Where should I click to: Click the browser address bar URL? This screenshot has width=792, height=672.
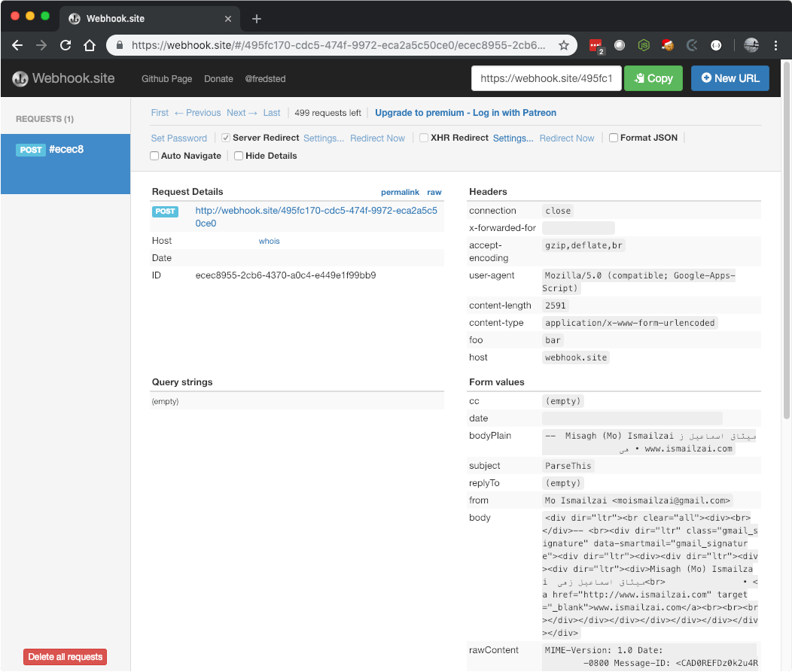point(339,45)
